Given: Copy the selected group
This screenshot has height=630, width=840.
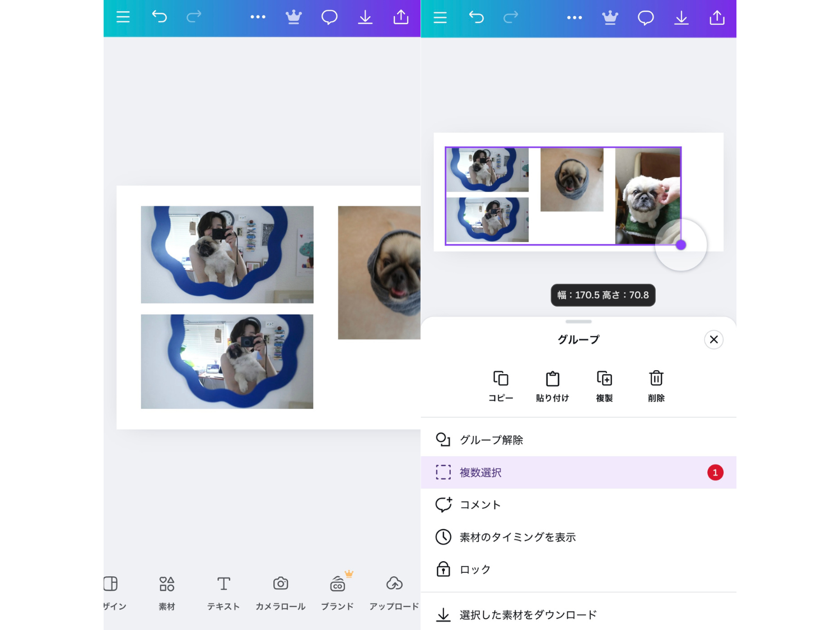Looking at the screenshot, I should 500,385.
